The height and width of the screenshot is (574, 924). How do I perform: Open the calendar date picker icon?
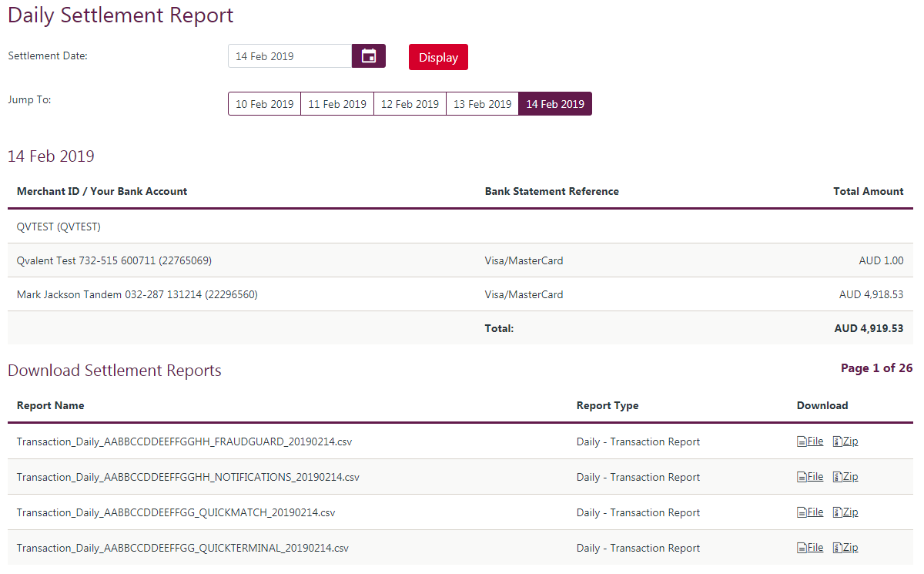click(368, 56)
